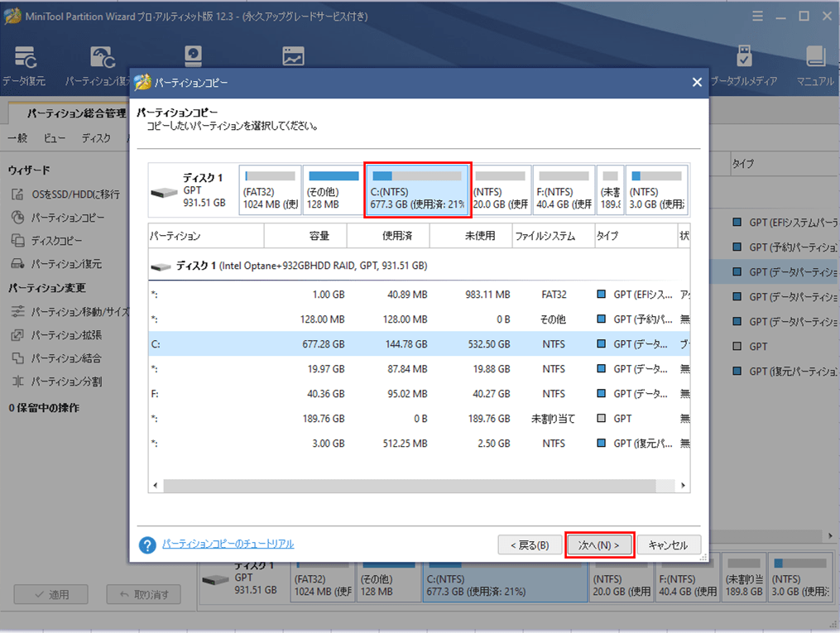Select the F: 40.36 GB partition row

[x=420, y=394]
